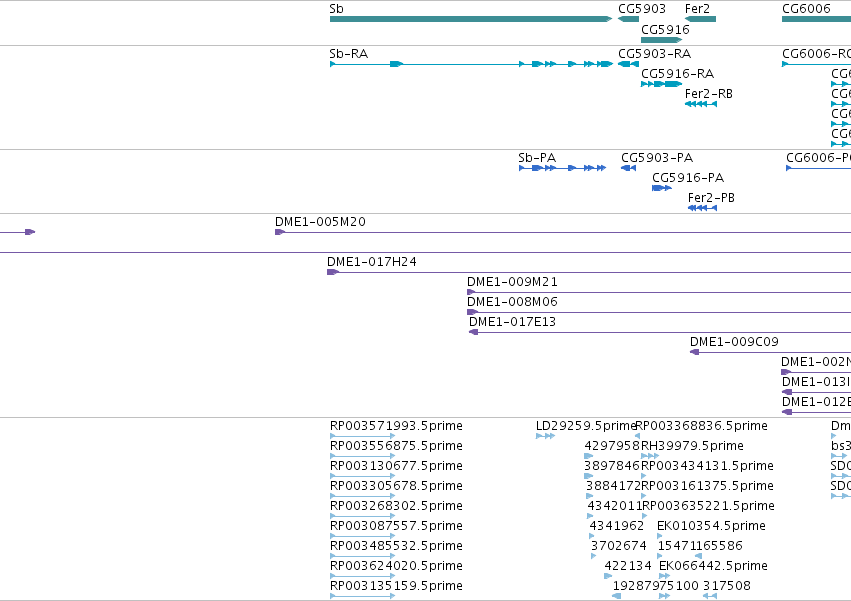Select the Fer2 gene arrow
The width and height of the screenshot is (851, 601).
700,19
